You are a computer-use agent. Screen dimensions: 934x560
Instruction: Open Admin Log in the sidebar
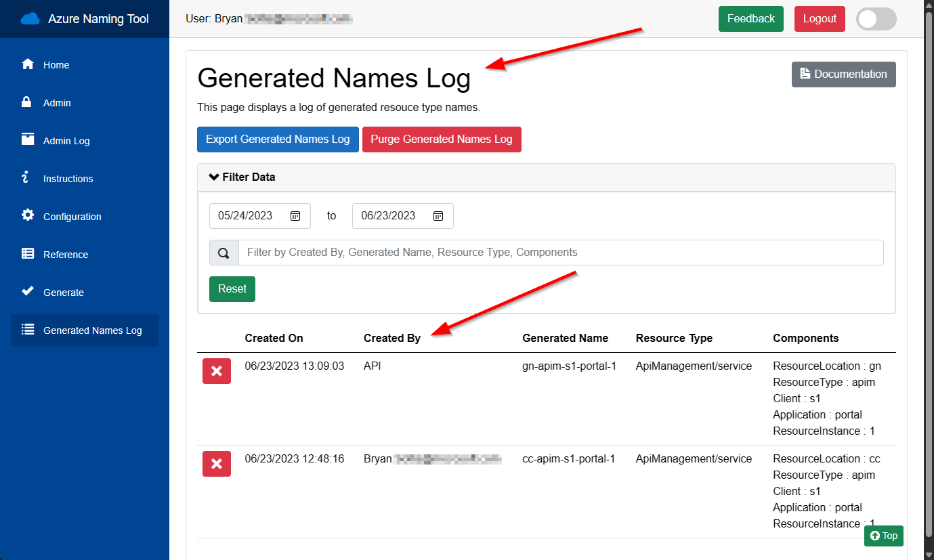pos(66,141)
